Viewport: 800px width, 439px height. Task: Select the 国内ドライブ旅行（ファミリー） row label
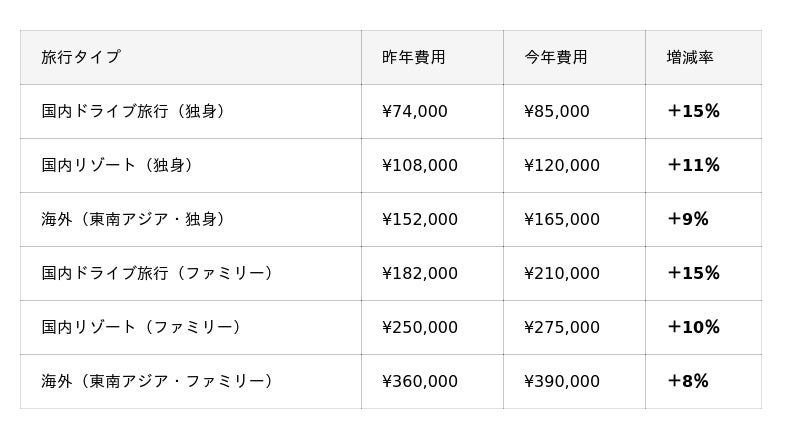pyautogui.click(x=157, y=274)
